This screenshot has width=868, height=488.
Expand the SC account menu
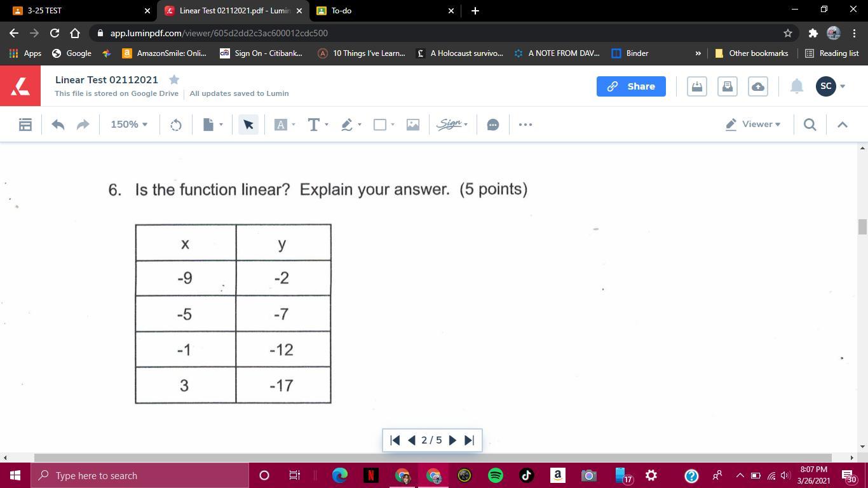[832, 86]
